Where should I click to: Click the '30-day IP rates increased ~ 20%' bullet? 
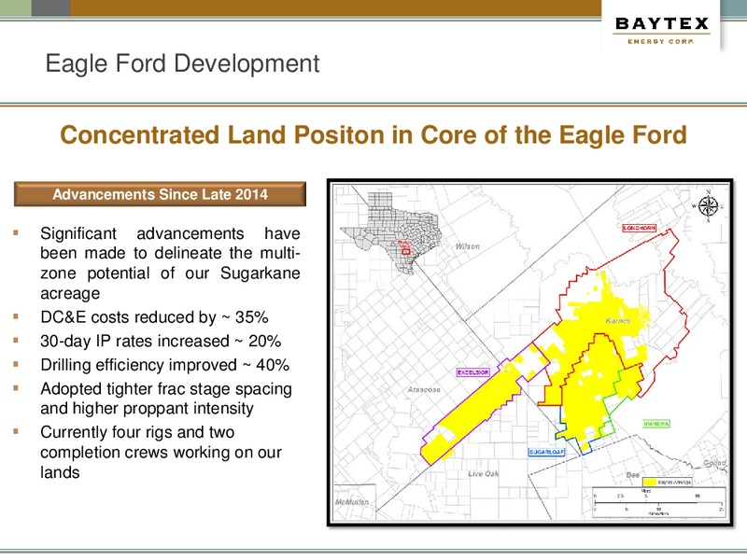coord(161,341)
